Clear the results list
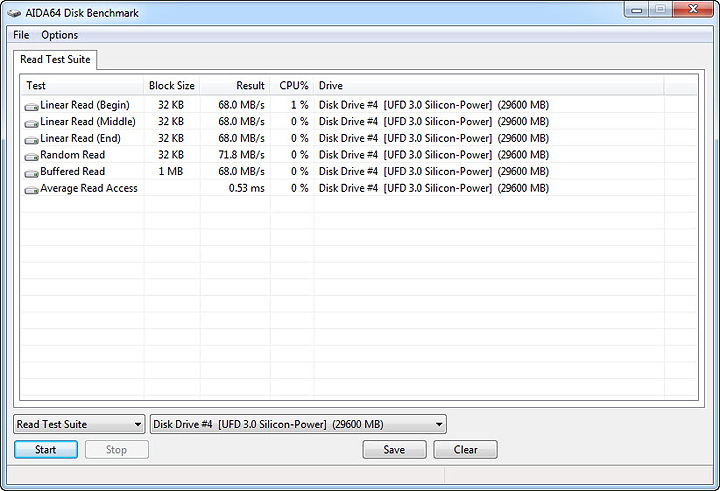720x491 pixels. [x=466, y=449]
